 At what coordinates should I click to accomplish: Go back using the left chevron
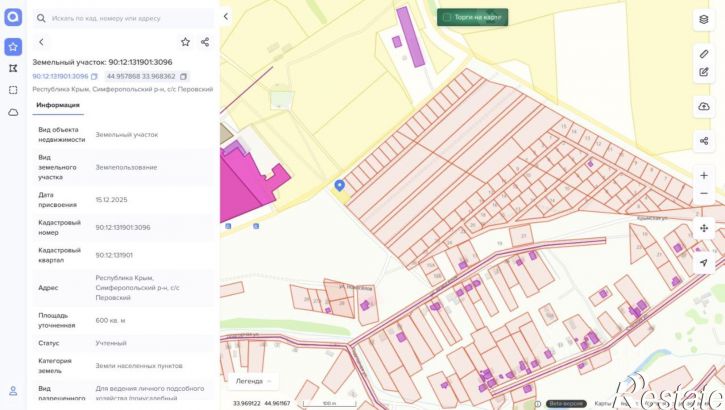click(41, 42)
